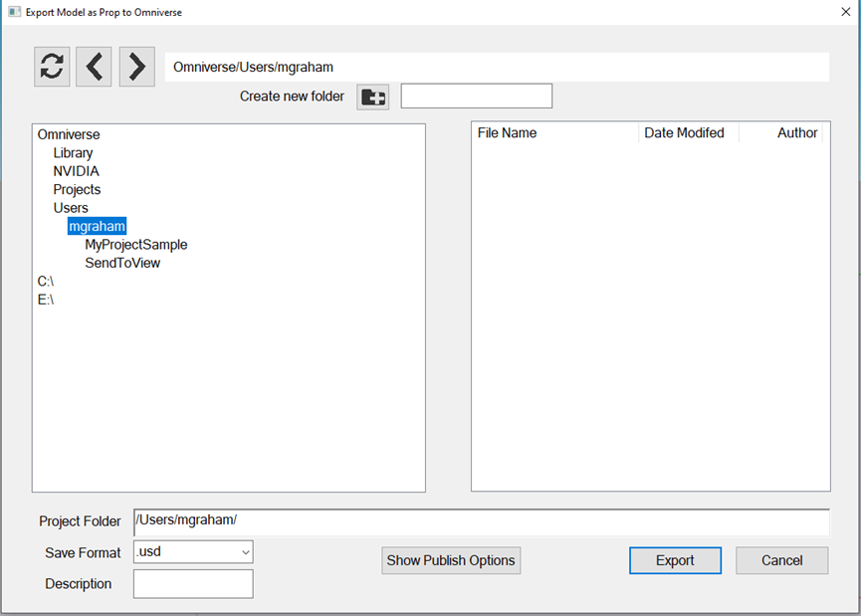Close the Export Model dialog window
The height and width of the screenshot is (616, 861).
(x=846, y=12)
